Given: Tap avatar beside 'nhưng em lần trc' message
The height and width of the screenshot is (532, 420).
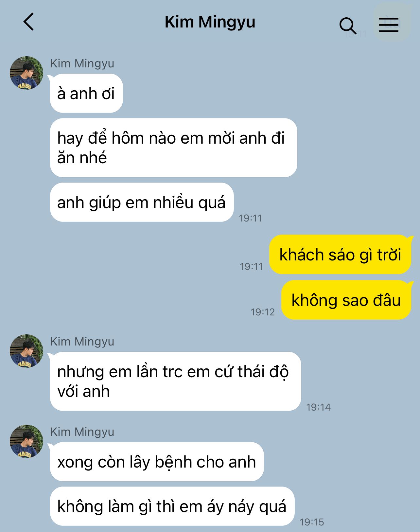Looking at the screenshot, I should click(26, 351).
